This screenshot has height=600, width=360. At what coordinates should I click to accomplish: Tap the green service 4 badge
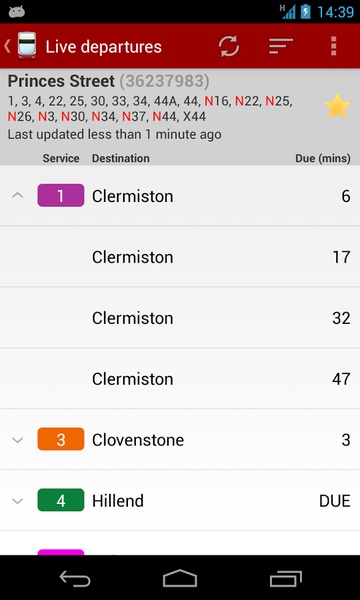(x=61, y=500)
